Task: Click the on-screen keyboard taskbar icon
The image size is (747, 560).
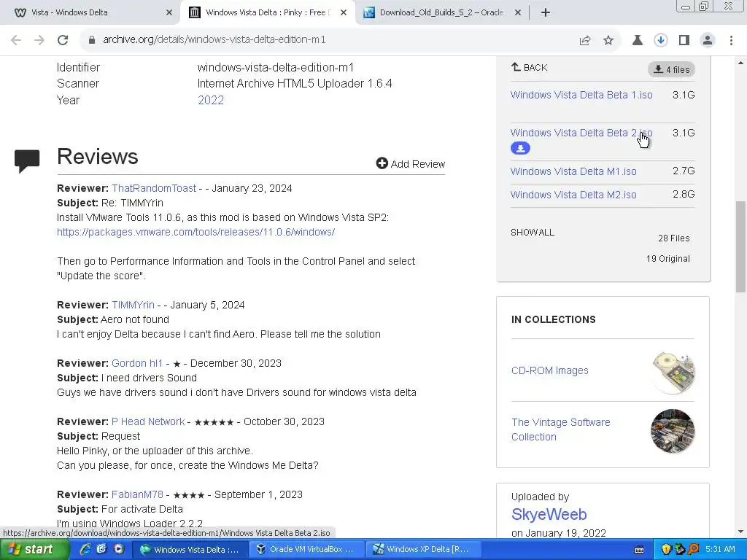Action: [639, 550]
